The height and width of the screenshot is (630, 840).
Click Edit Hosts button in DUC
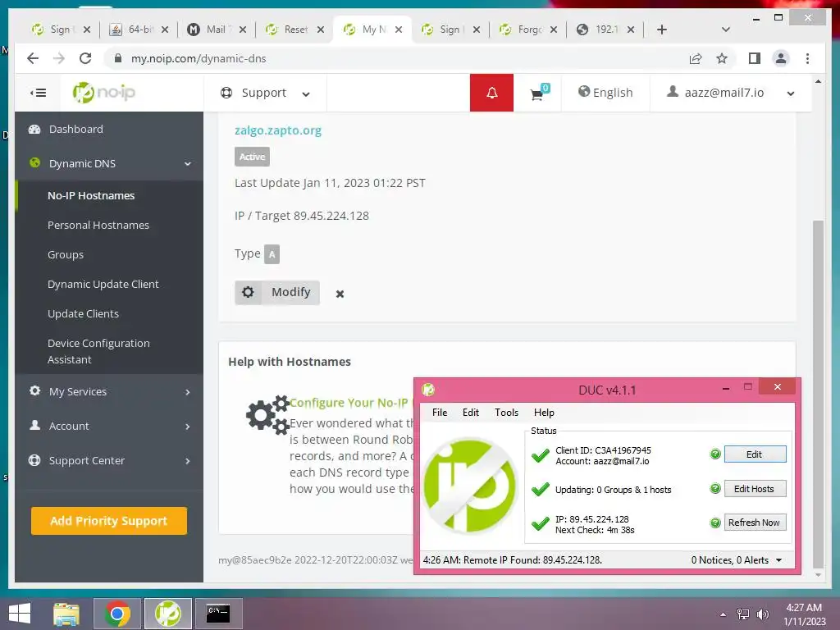coord(755,489)
